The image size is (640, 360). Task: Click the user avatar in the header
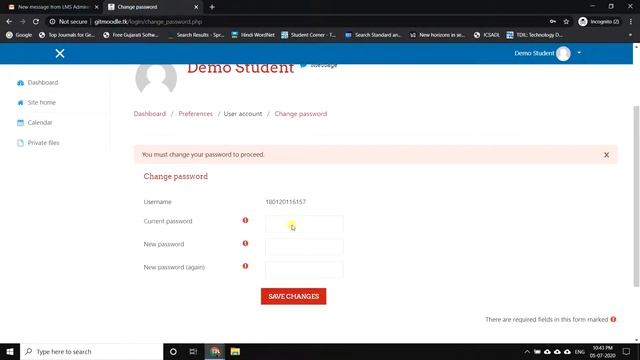[x=563, y=53]
